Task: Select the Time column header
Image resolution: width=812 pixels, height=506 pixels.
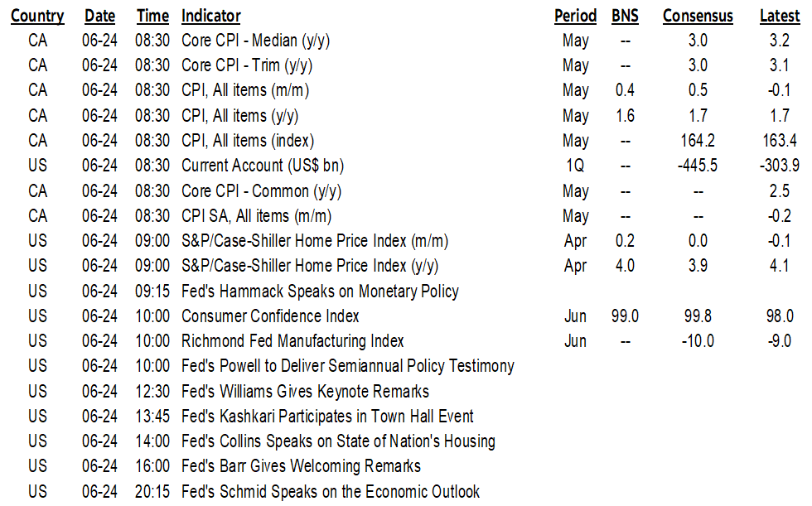Action: [152, 16]
